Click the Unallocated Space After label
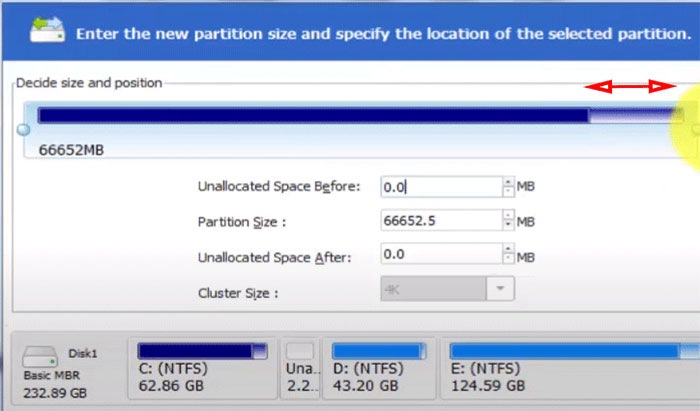 tap(275, 257)
